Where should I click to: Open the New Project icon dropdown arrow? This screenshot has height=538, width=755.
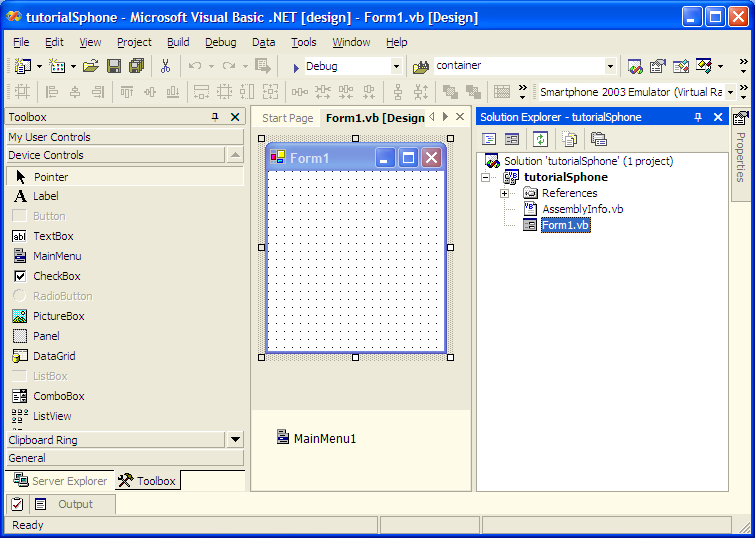click(39, 66)
